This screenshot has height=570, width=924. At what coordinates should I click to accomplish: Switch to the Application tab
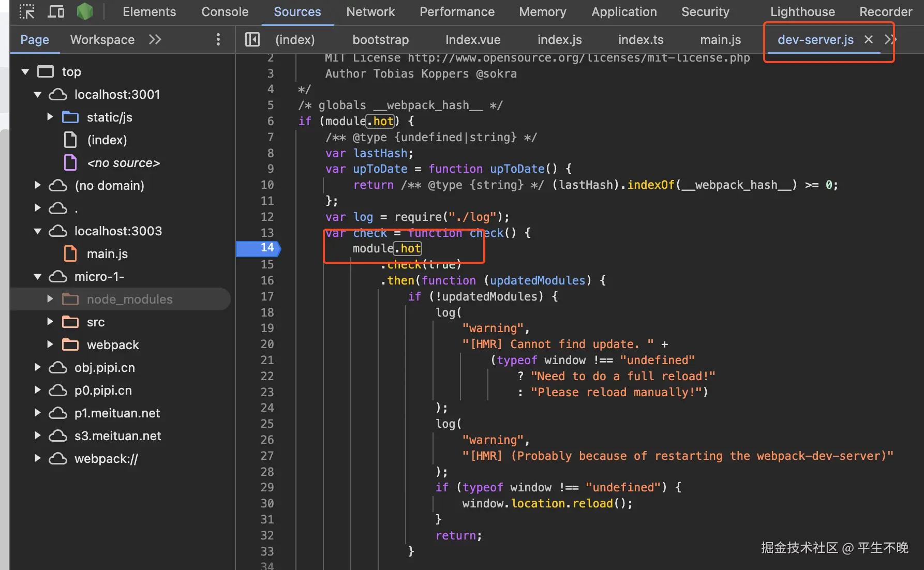click(624, 11)
